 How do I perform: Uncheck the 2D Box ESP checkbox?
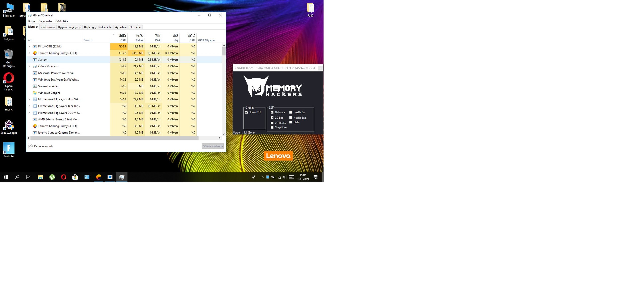pyautogui.click(x=272, y=118)
